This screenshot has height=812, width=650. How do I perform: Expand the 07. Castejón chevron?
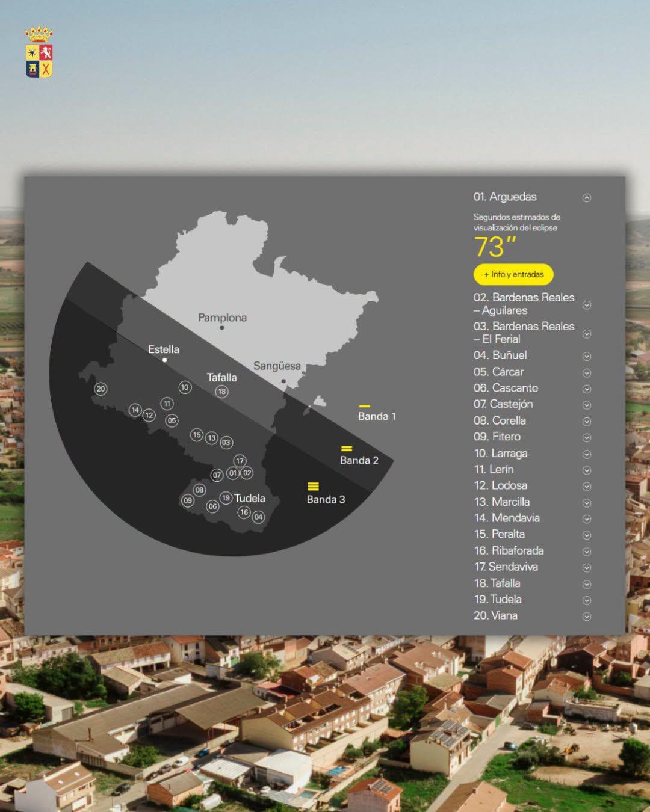pos(587,405)
